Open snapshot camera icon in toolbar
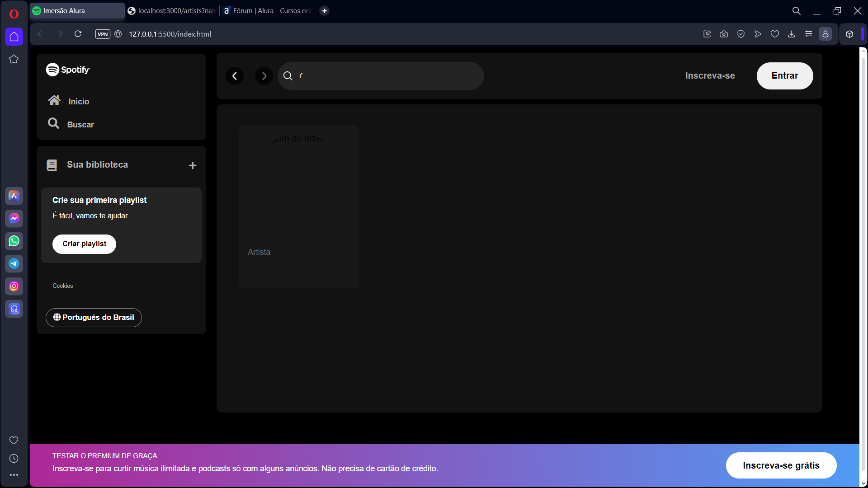The height and width of the screenshot is (488, 868). pos(724,34)
